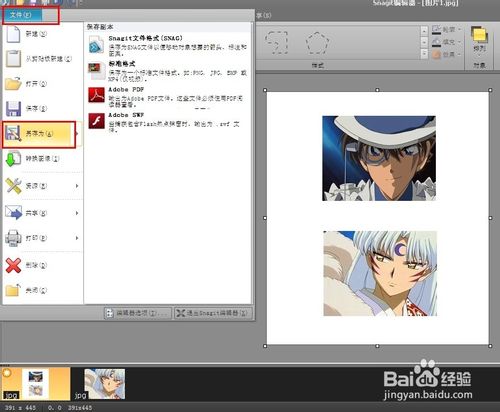Select the 另存为 (Save As) menu entry

click(39, 134)
